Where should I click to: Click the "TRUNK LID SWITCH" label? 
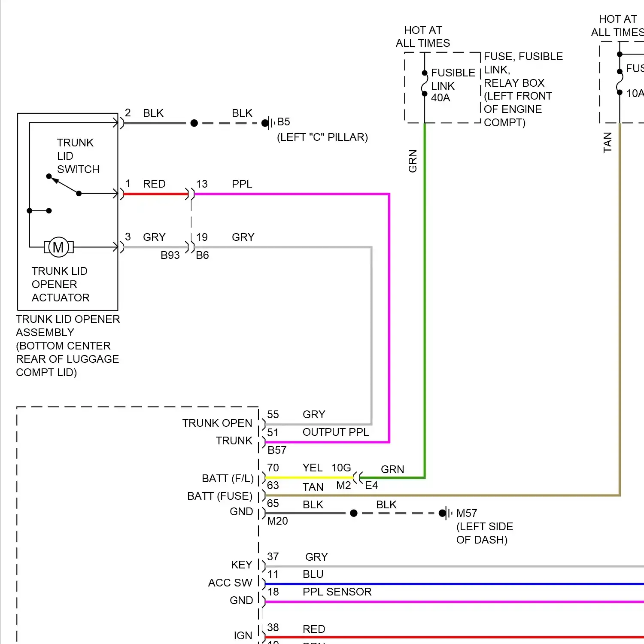78,156
